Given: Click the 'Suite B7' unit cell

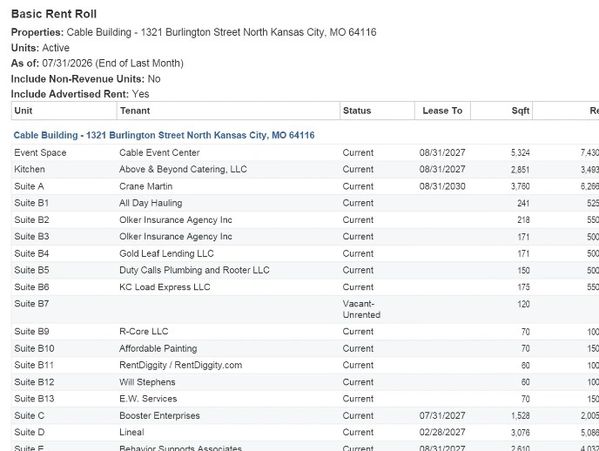Looking at the screenshot, I should pos(32,304).
